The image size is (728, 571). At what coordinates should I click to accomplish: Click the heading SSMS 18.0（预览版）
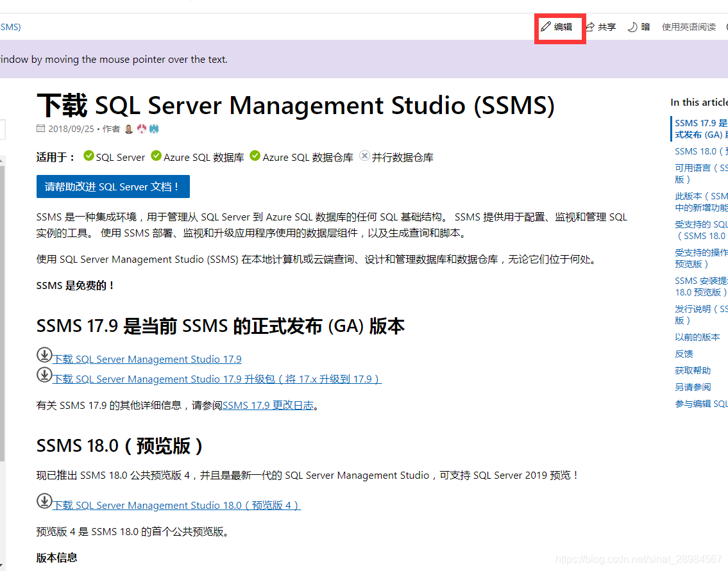(x=120, y=446)
